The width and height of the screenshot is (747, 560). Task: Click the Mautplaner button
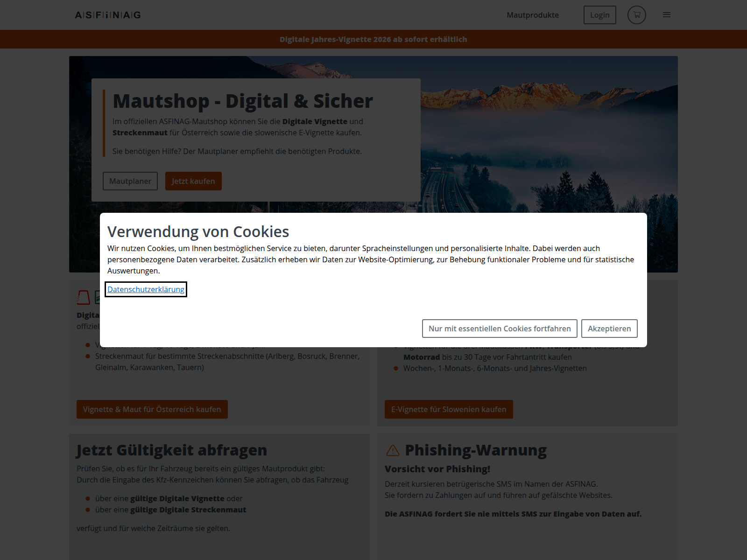click(130, 181)
